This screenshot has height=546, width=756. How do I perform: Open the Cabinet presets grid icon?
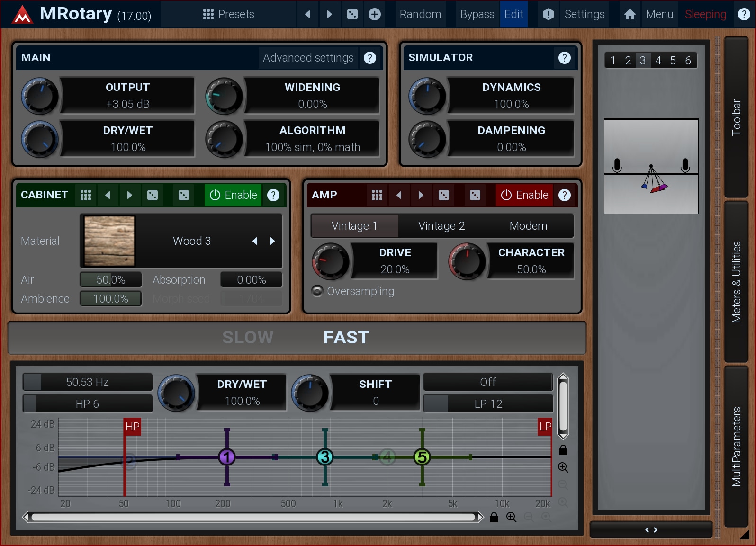86,195
